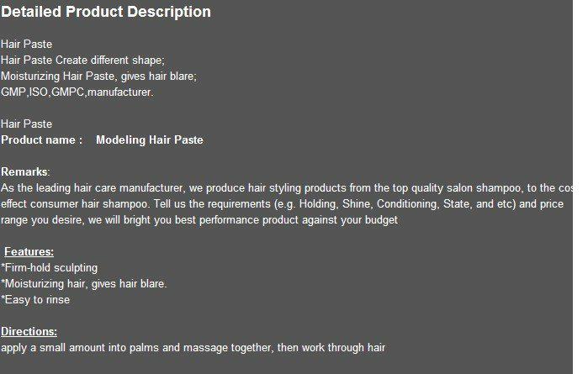Click the '*Easy to rinse' feature

point(35,300)
